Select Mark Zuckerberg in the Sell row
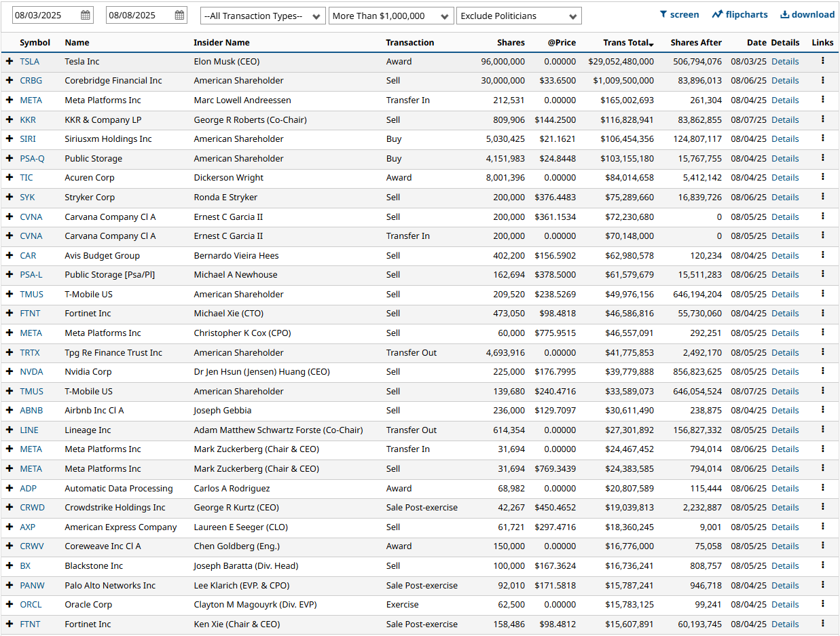Screen dimensions: 840x636 pos(256,468)
